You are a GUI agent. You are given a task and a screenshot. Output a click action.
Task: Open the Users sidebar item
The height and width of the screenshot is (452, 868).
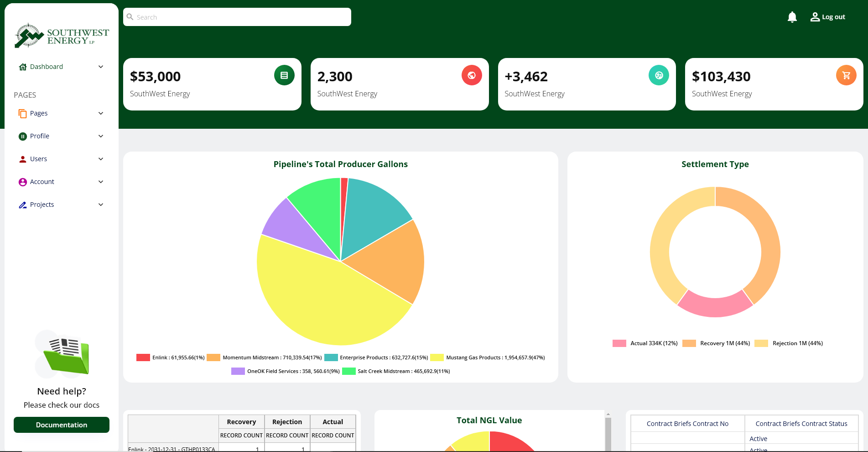62,159
